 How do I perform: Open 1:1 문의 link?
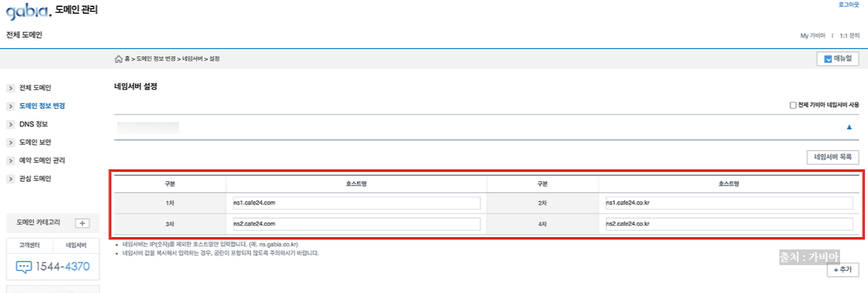849,35
